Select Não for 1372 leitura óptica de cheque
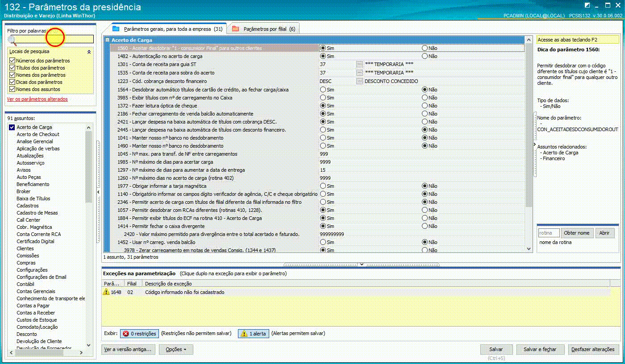 click(x=425, y=106)
